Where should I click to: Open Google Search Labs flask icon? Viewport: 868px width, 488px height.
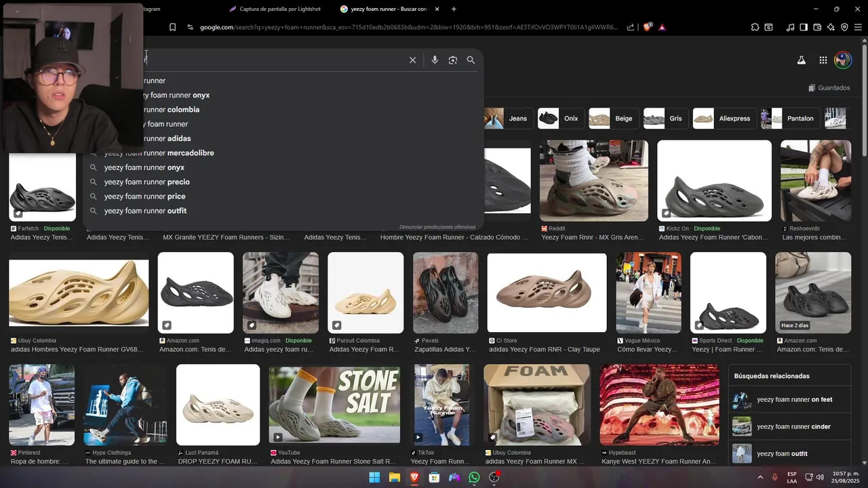click(x=801, y=60)
